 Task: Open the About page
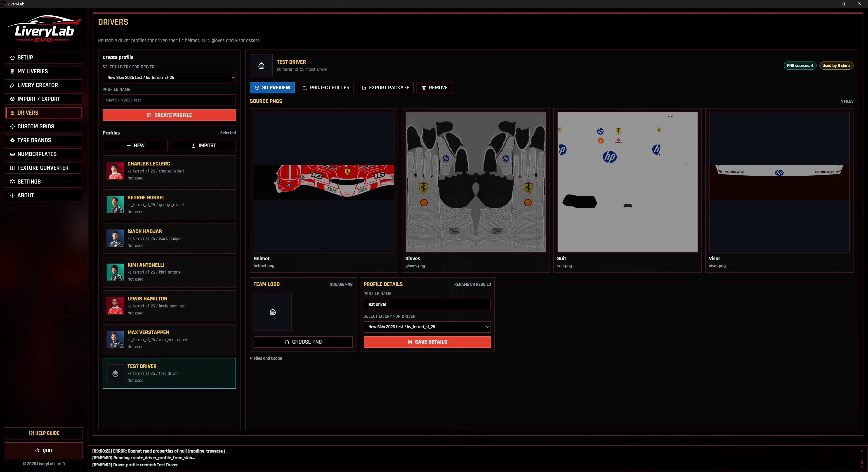[43, 196]
